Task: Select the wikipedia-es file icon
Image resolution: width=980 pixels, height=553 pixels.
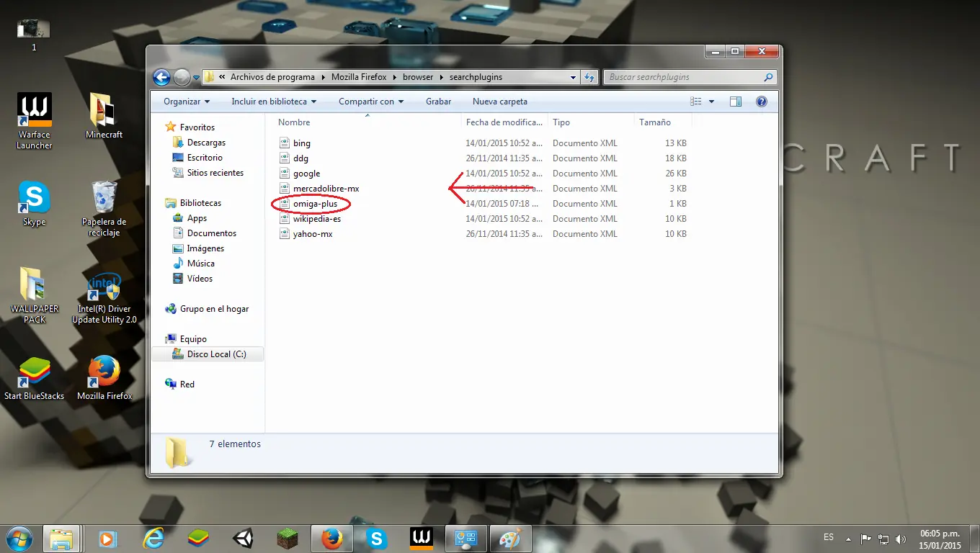Action: coord(284,219)
